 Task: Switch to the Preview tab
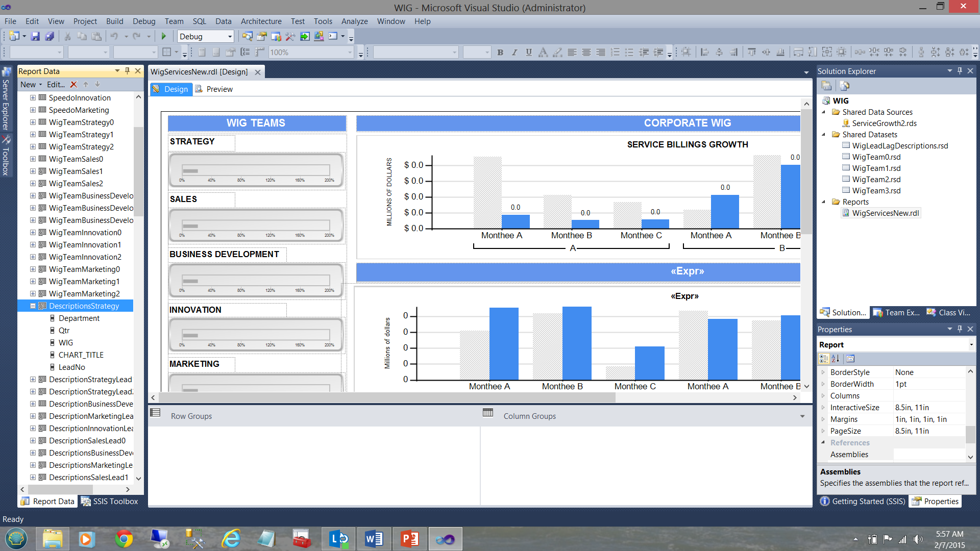214,89
